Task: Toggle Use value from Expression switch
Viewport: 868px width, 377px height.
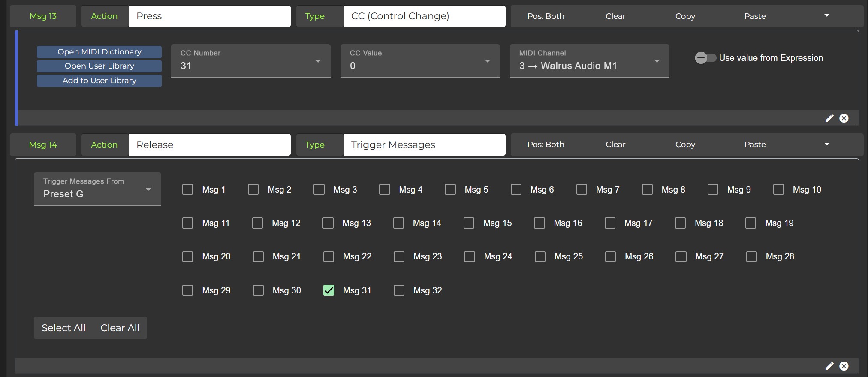Action: [705, 58]
